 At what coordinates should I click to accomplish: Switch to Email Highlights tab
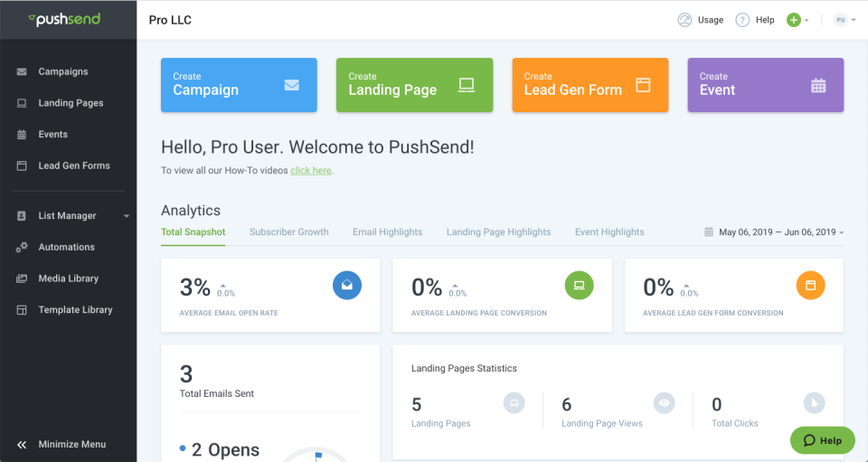point(388,231)
